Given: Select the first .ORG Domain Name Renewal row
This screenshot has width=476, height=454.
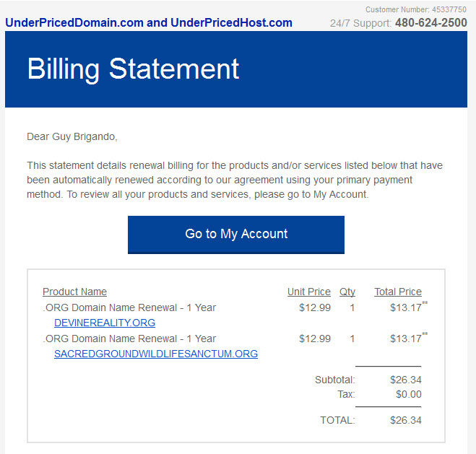Looking at the screenshot, I should 235,307.
